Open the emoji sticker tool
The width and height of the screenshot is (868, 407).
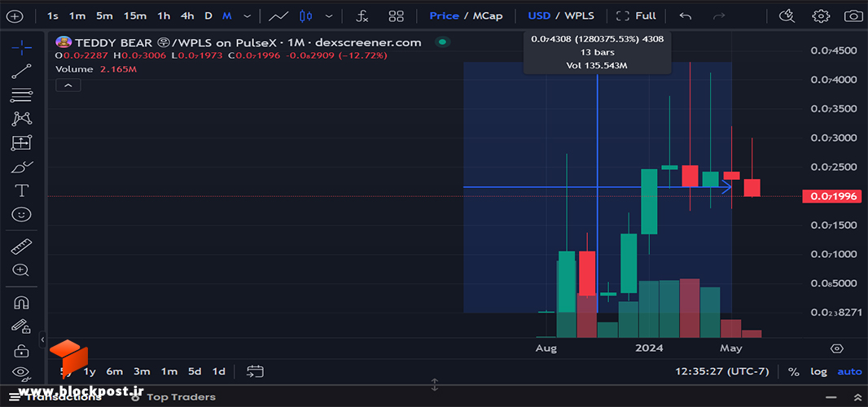[x=21, y=215]
